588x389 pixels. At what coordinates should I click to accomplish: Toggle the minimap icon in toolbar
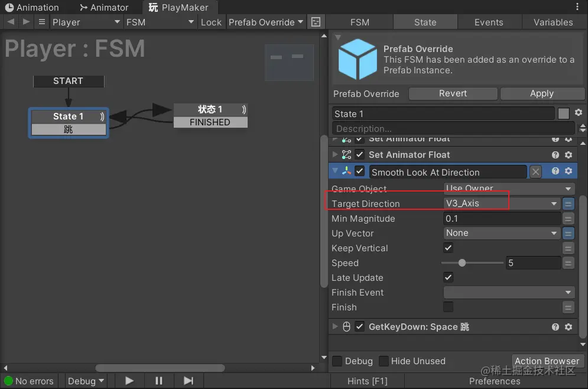pyautogui.click(x=316, y=22)
